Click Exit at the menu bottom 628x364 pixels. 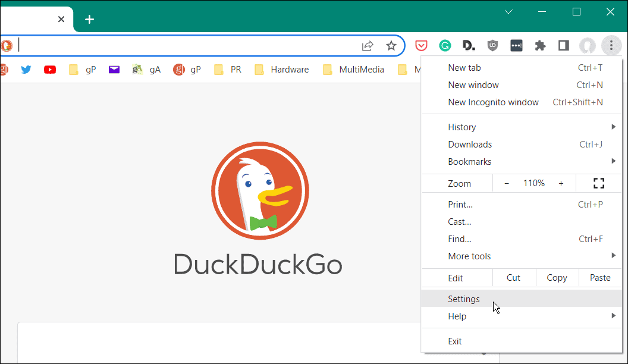[x=522, y=341]
